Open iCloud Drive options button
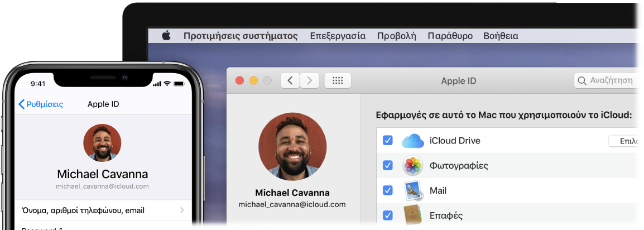Image resolution: width=644 pixels, height=230 pixels. [x=624, y=141]
